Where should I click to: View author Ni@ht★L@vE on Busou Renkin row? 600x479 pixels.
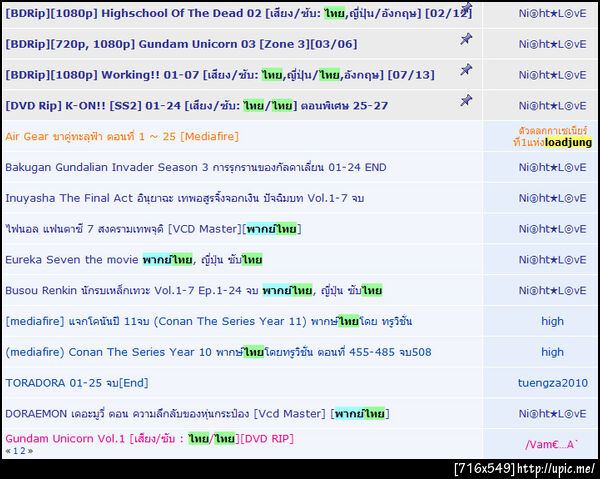point(553,290)
